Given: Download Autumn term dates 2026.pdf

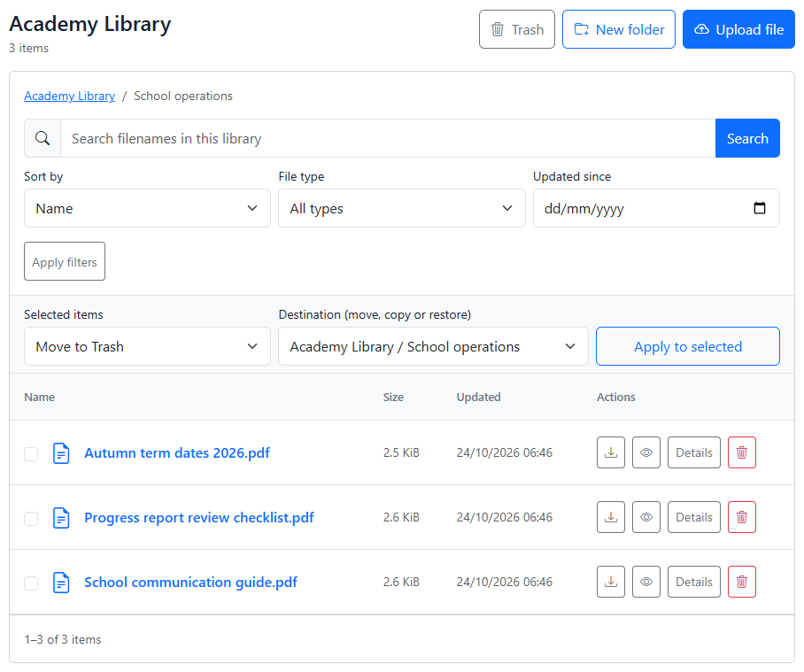Looking at the screenshot, I should pos(611,452).
